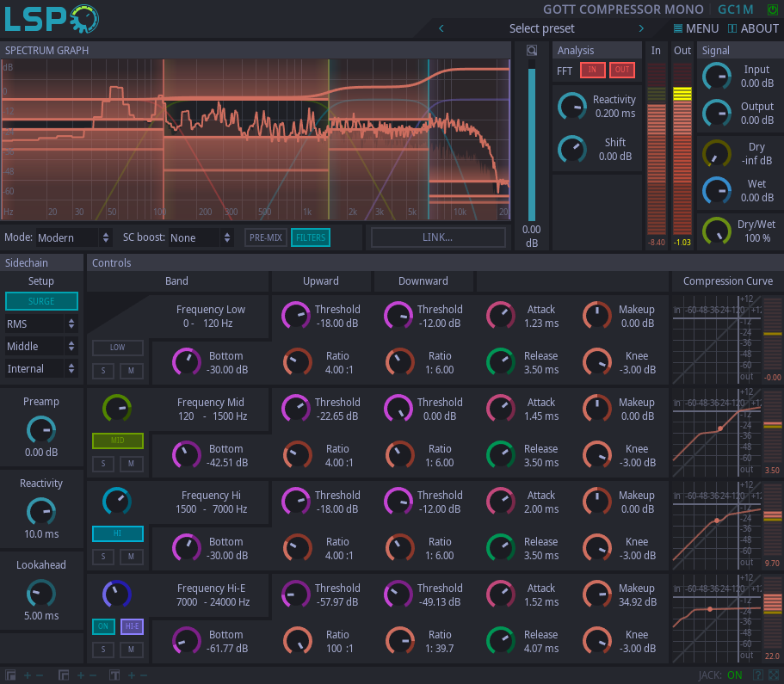Click the Hi-E band Makeup knob

[596, 595]
